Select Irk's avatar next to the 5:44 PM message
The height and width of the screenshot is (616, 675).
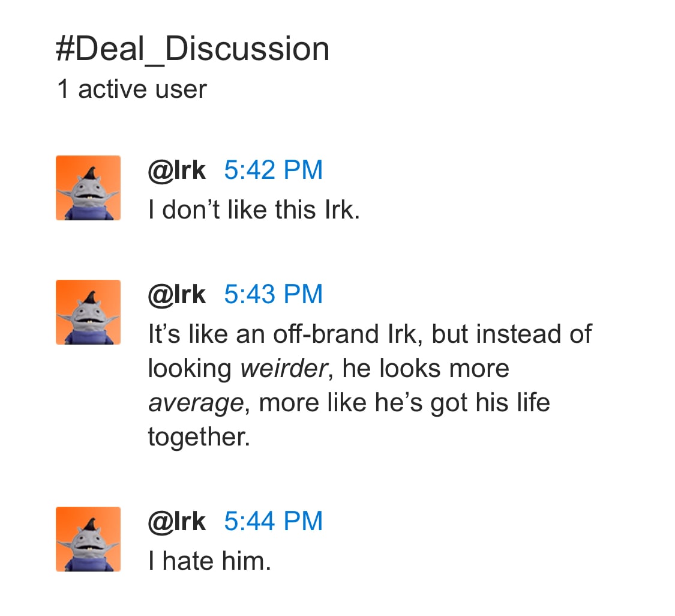88,539
